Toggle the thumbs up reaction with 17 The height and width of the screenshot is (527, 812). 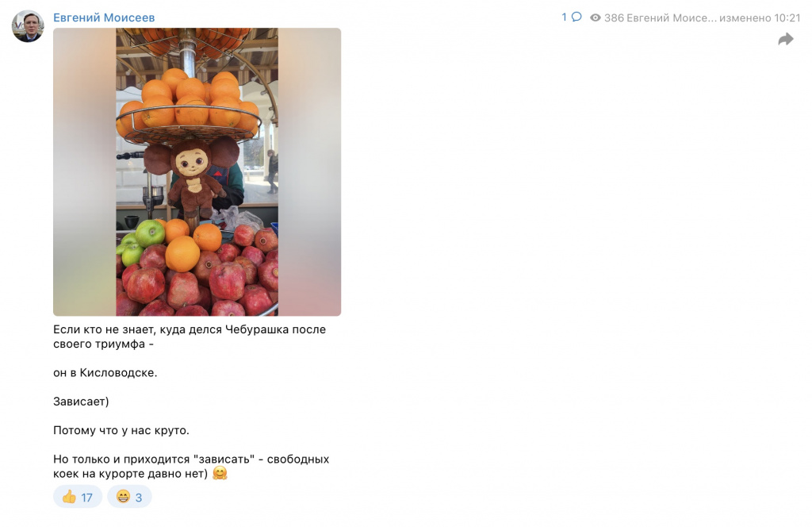coord(78,497)
